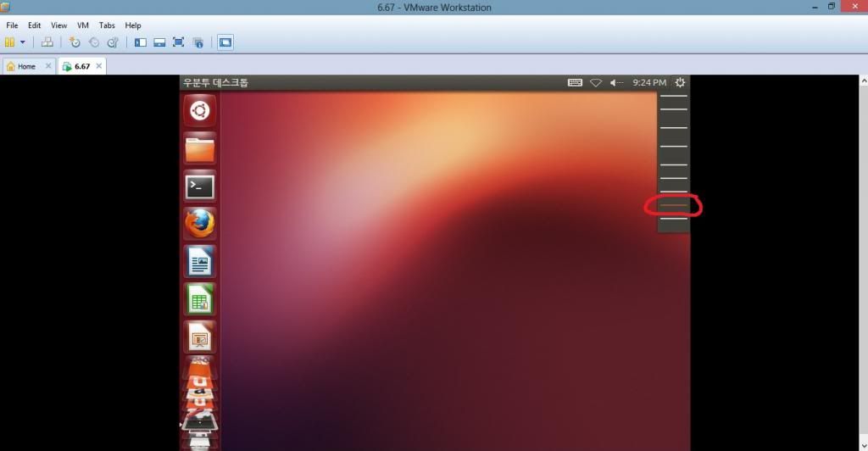Image resolution: width=868 pixels, height=451 pixels.
Task: Open the VM menu
Action: (x=82, y=25)
